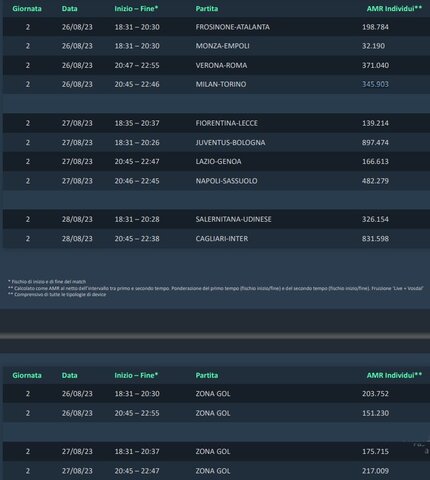The width and height of the screenshot is (430, 480).
Task: Click the NAPOLI-SASSUOLO match cell
Action: [x=226, y=181]
